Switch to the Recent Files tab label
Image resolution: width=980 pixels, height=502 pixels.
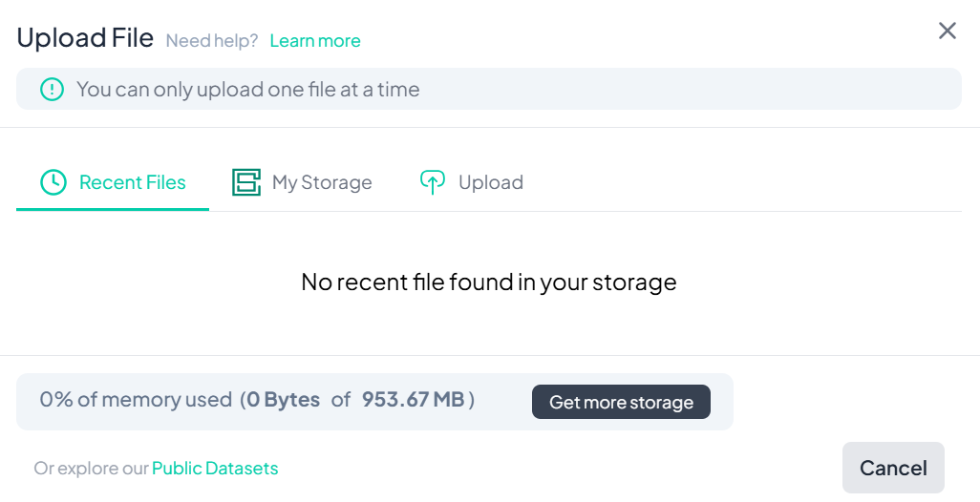tap(133, 182)
